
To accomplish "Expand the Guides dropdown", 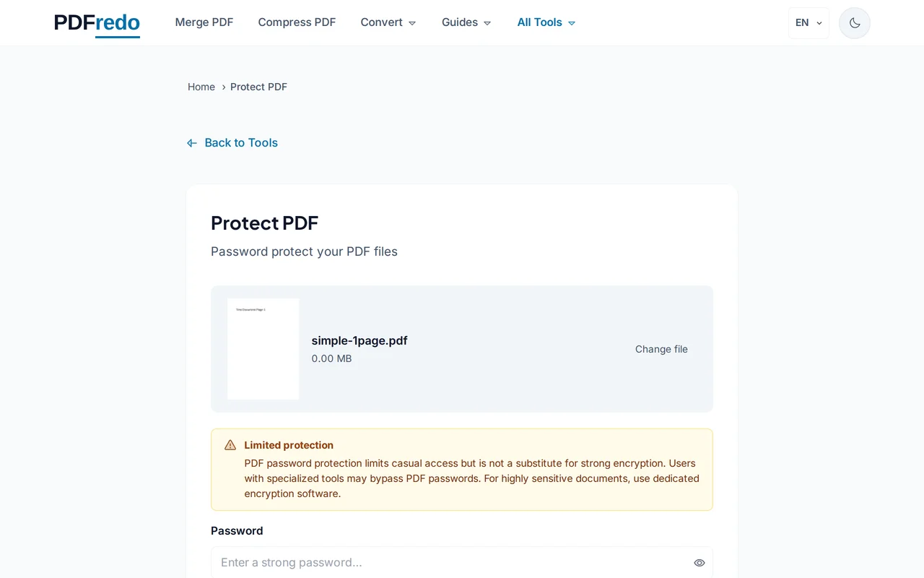I will click(x=460, y=22).
